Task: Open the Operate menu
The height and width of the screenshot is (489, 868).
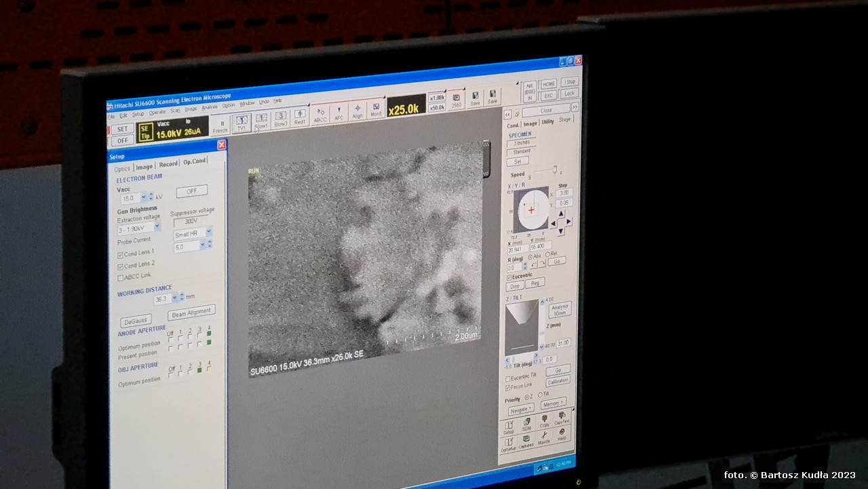Action: pyautogui.click(x=157, y=112)
